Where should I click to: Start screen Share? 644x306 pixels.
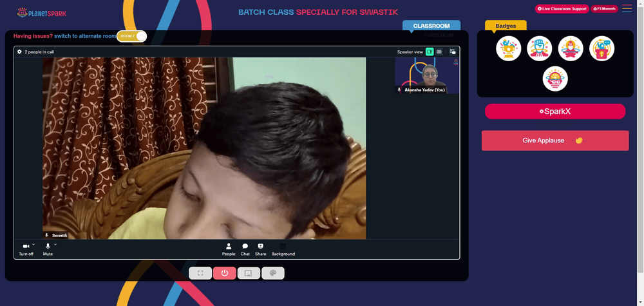coord(260,249)
